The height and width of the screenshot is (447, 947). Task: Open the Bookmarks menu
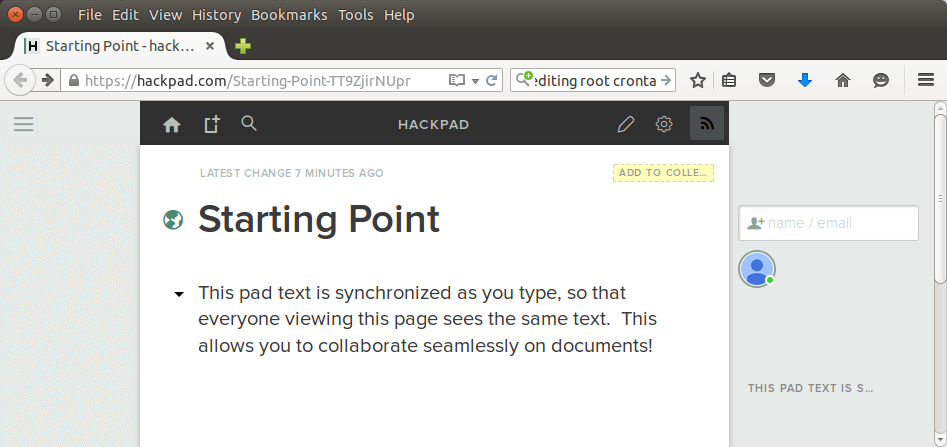289,15
